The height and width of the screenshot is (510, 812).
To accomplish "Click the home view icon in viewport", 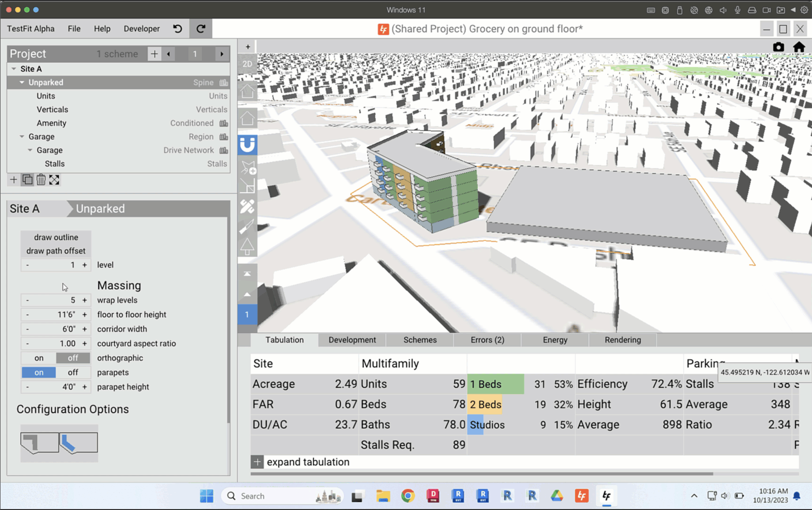I will (799, 47).
